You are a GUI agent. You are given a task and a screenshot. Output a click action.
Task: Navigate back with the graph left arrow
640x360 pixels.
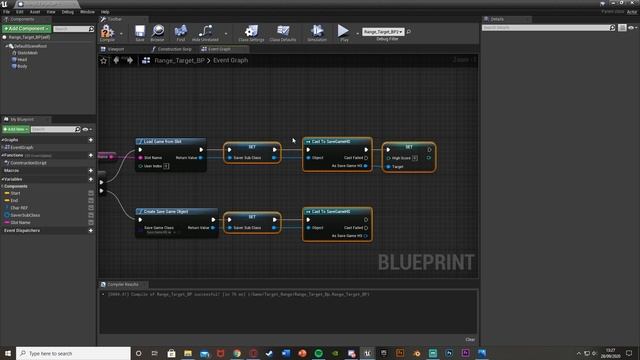pyautogui.click(x=116, y=60)
